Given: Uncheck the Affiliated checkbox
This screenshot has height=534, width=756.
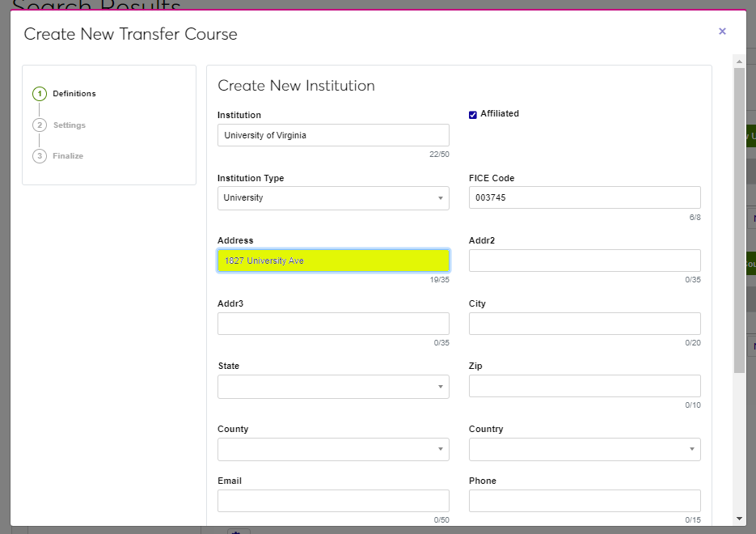Looking at the screenshot, I should pos(472,115).
